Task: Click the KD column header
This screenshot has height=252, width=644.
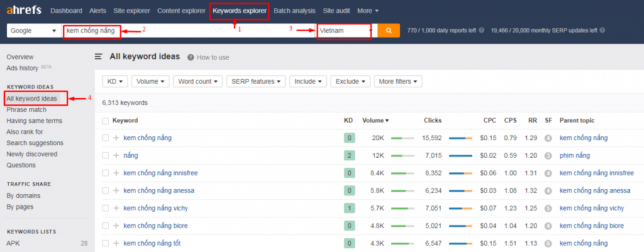Action: pos(348,121)
